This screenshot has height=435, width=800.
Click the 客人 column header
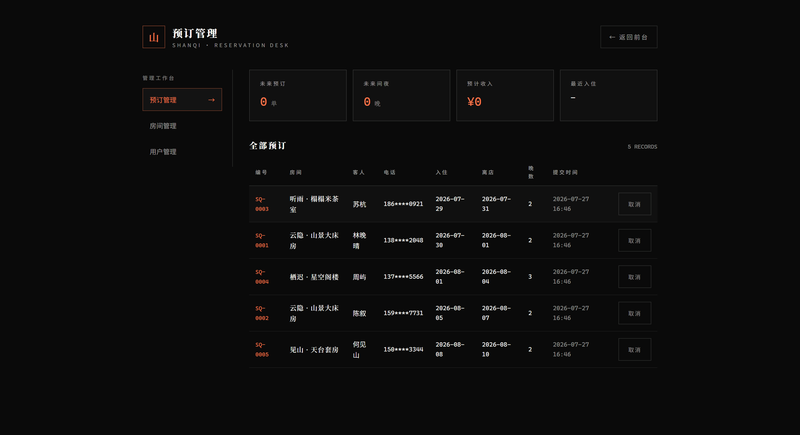[359, 172]
